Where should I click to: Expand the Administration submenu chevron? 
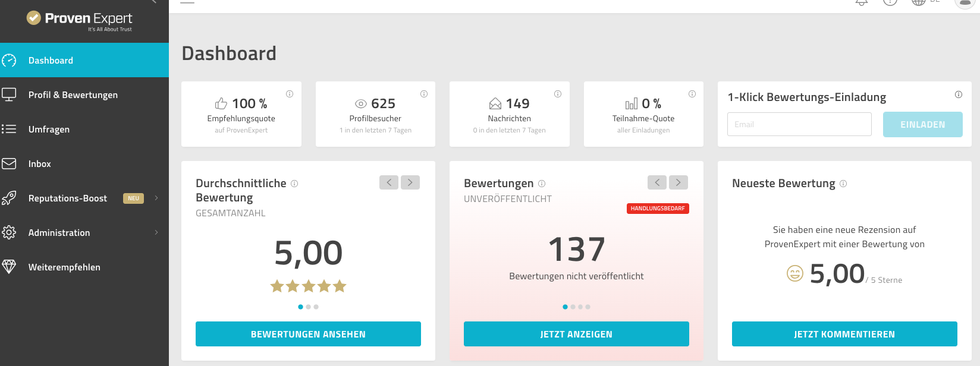[x=156, y=232]
